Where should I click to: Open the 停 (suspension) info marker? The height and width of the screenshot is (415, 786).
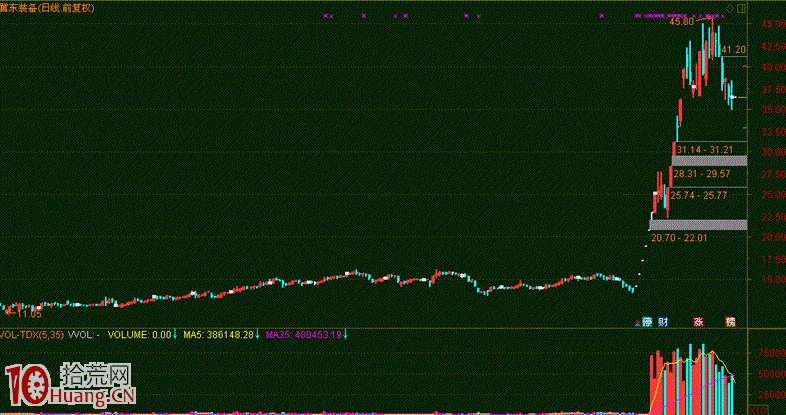(648, 322)
